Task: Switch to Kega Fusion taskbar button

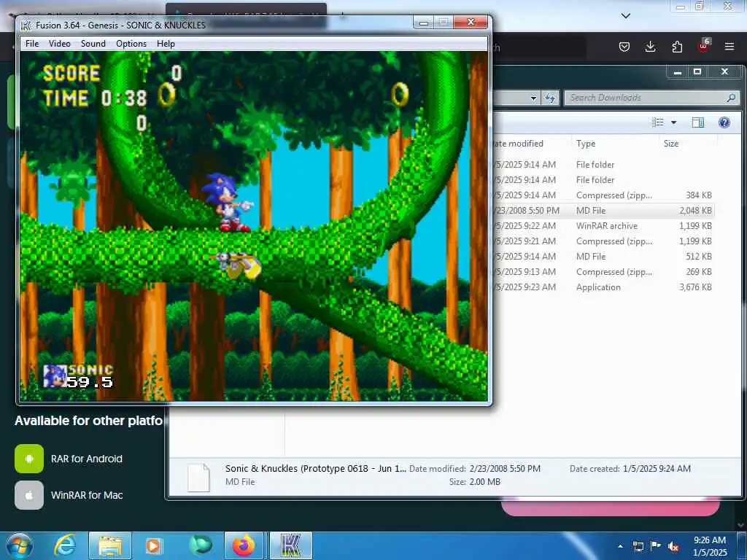Action: [291, 545]
